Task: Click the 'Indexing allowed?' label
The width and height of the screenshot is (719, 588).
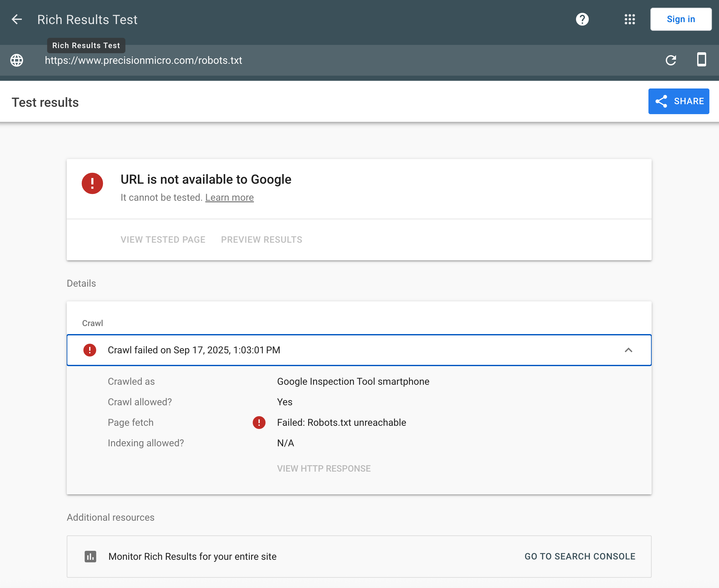Action: coord(146,443)
